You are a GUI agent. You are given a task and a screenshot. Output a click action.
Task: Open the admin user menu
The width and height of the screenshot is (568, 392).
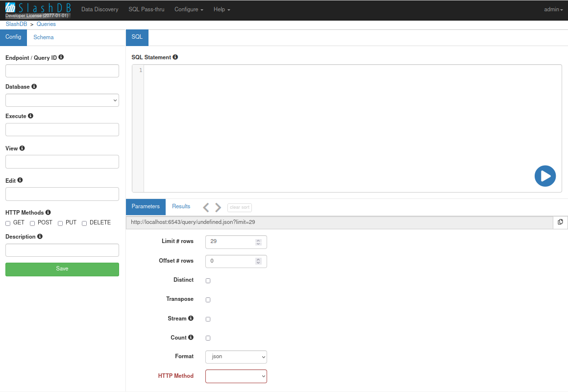553,9
